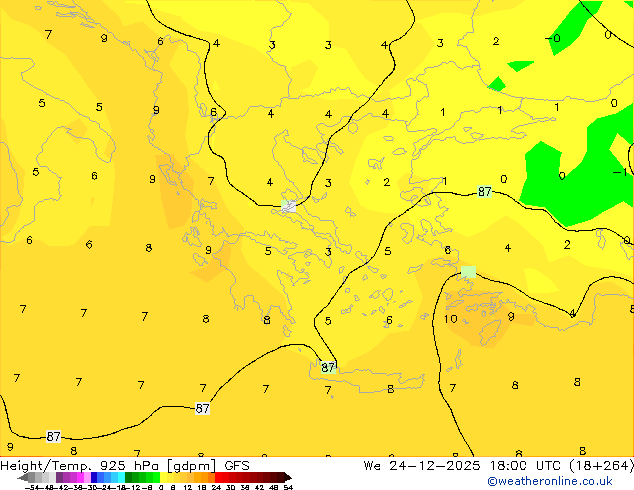Screen dimensions: 634x490
Task: Click the (18+264) forecast hour text
Action: tap(601, 466)
